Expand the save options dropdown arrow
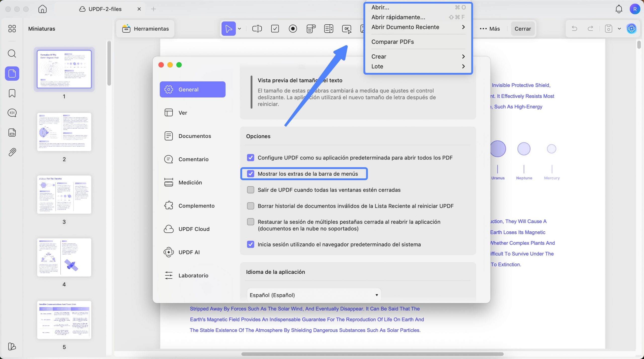The width and height of the screenshot is (644, 359). point(619,29)
